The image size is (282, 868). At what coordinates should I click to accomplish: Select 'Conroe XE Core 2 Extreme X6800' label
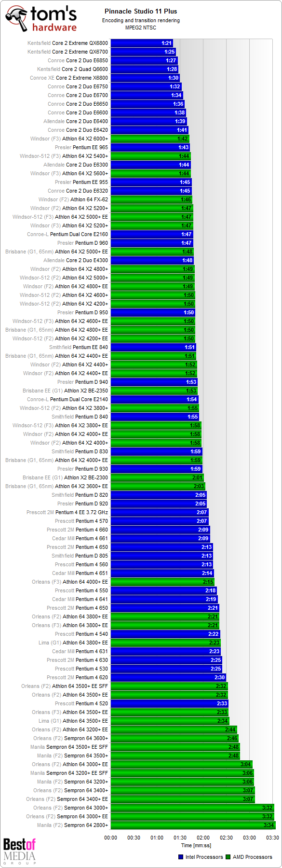tap(69, 78)
